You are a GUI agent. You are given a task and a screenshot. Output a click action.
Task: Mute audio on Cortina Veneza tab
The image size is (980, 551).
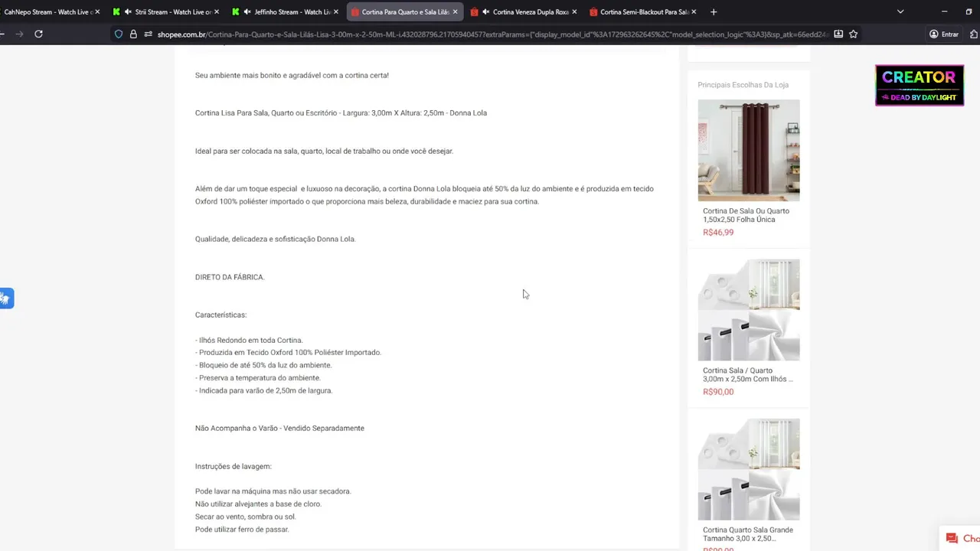(x=486, y=11)
